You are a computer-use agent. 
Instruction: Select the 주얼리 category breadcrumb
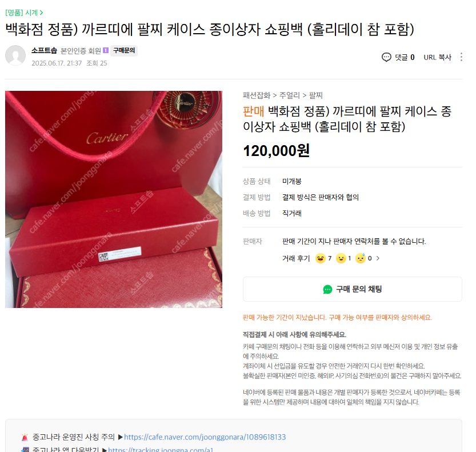point(290,95)
